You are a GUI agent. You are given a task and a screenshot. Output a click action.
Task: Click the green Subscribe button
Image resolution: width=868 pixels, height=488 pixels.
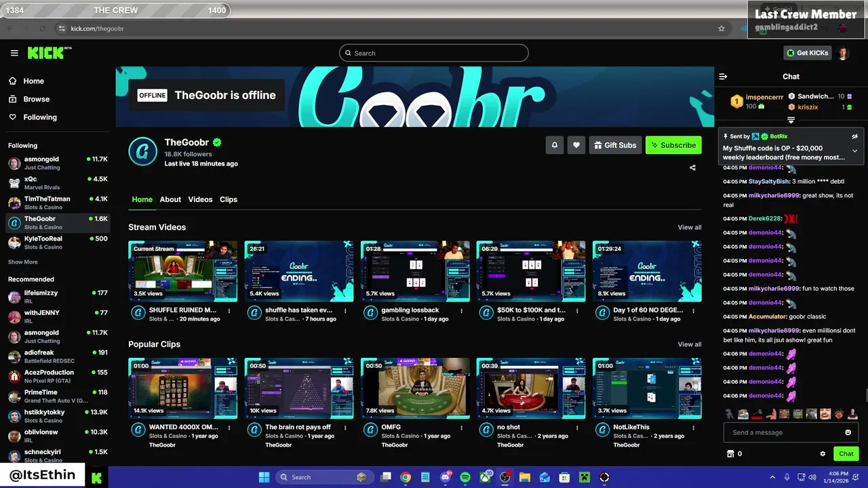(x=673, y=145)
